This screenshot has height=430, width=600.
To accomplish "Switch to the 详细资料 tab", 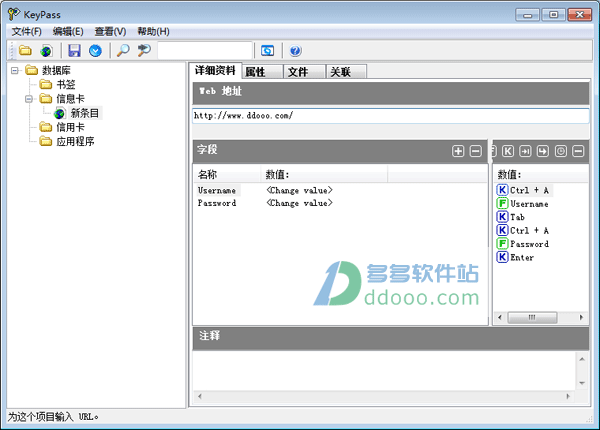I will pyautogui.click(x=215, y=70).
